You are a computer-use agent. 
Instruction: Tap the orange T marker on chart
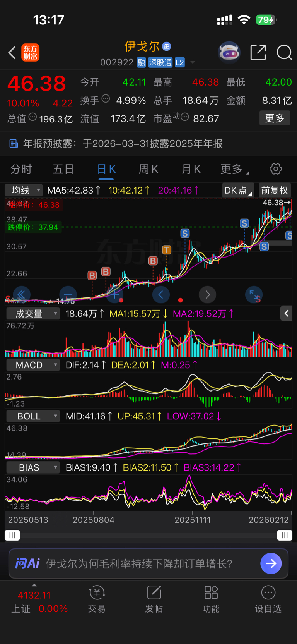(167, 250)
